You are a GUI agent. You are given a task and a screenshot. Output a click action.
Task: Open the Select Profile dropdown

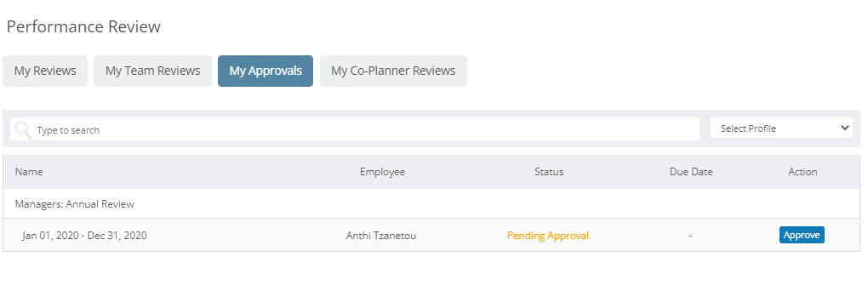pos(782,128)
